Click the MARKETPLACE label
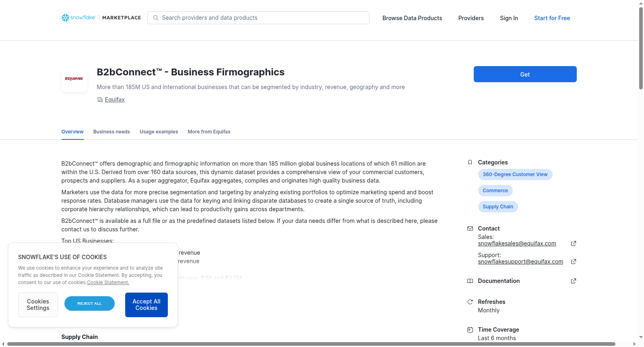This screenshot has width=644, height=347. (x=122, y=18)
